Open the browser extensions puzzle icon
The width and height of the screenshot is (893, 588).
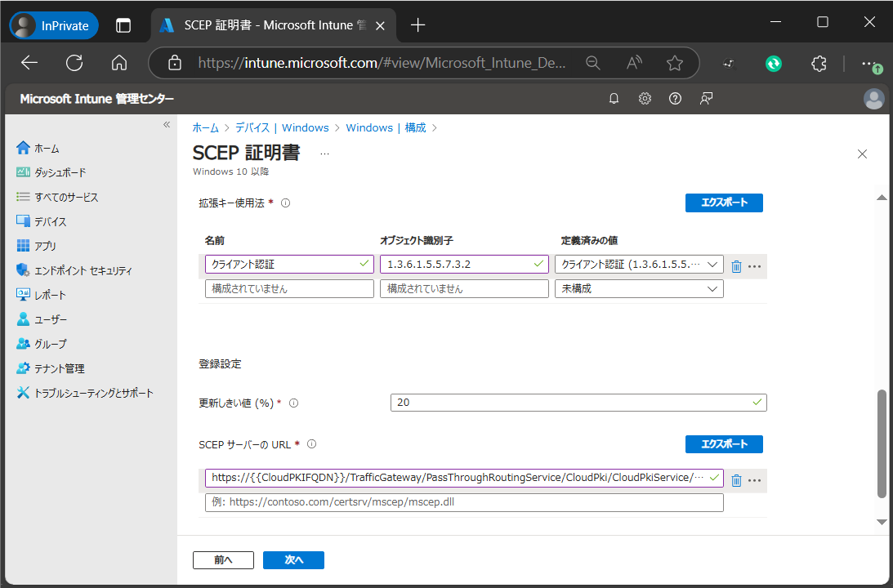[819, 64]
